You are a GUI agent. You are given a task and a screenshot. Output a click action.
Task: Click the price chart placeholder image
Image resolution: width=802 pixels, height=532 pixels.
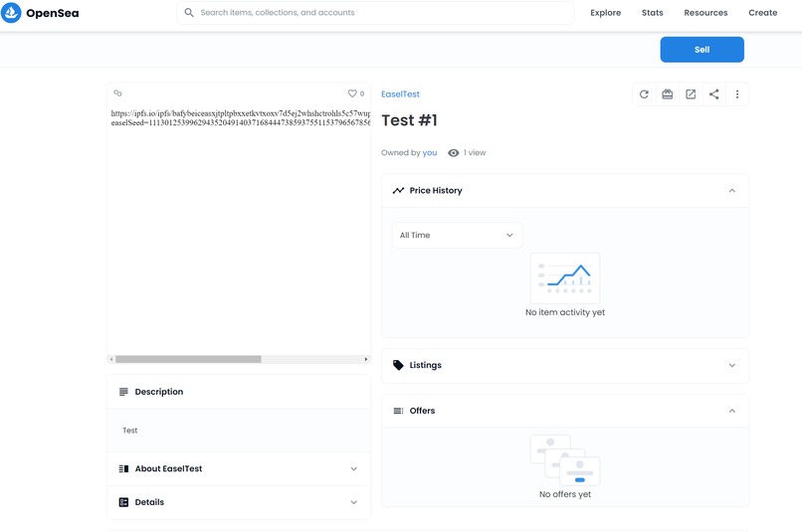point(564,278)
